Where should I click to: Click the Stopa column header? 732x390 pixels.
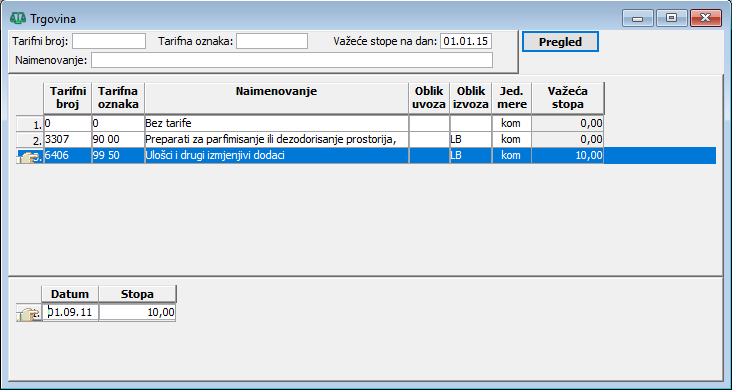pos(137,294)
